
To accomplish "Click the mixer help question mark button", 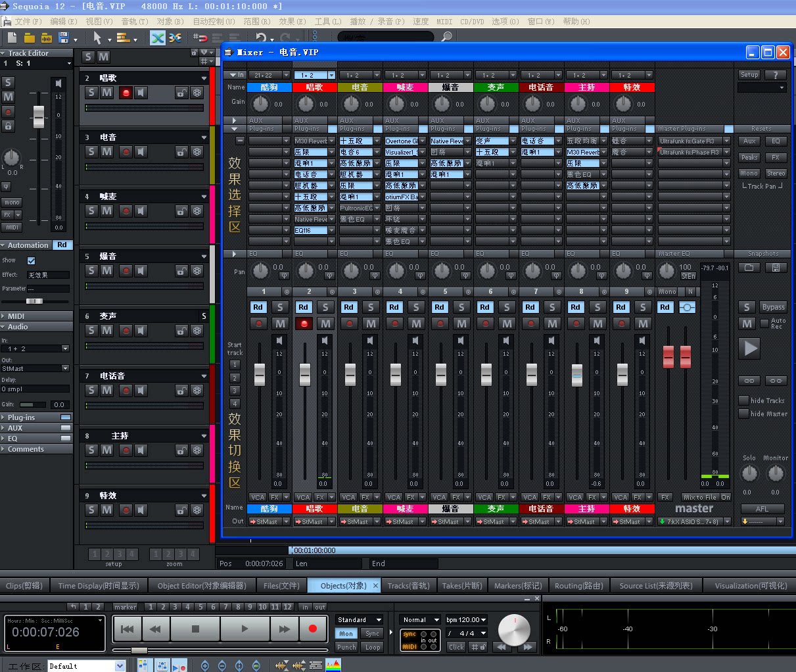I will [x=776, y=75].
